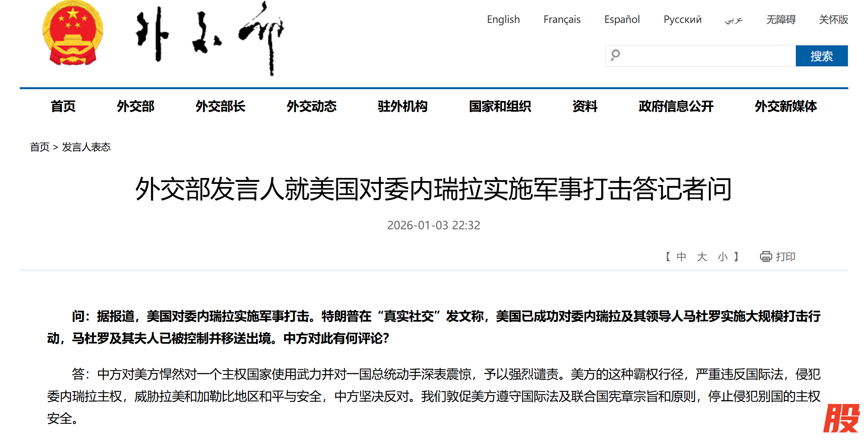868x440 pixels.
Task: Set font size to 中 (medium)
Action: click(681, 257)
